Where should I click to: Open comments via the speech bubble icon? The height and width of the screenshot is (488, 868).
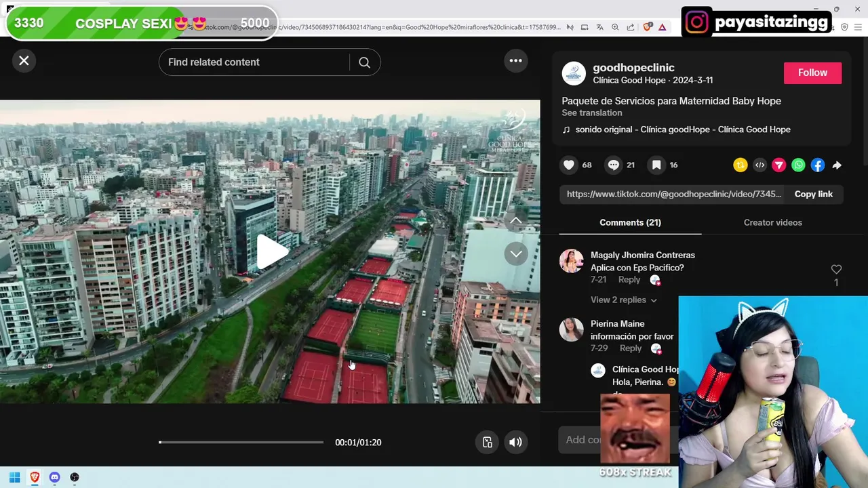pos(613,165)
